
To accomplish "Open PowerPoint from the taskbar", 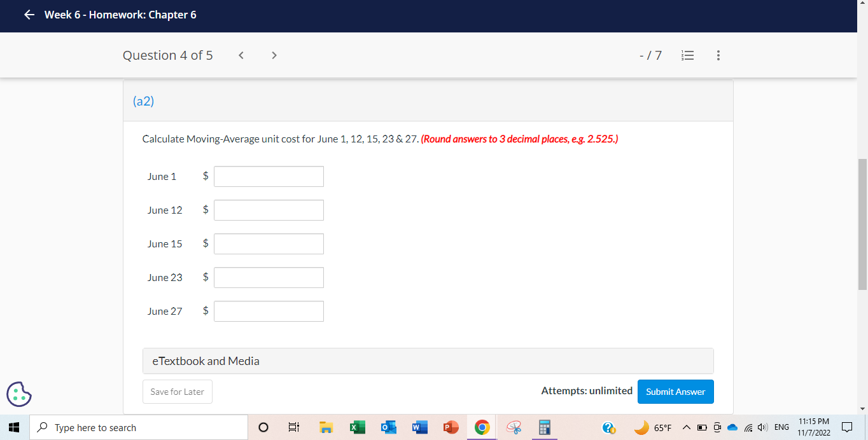I will tap(451, 428).
